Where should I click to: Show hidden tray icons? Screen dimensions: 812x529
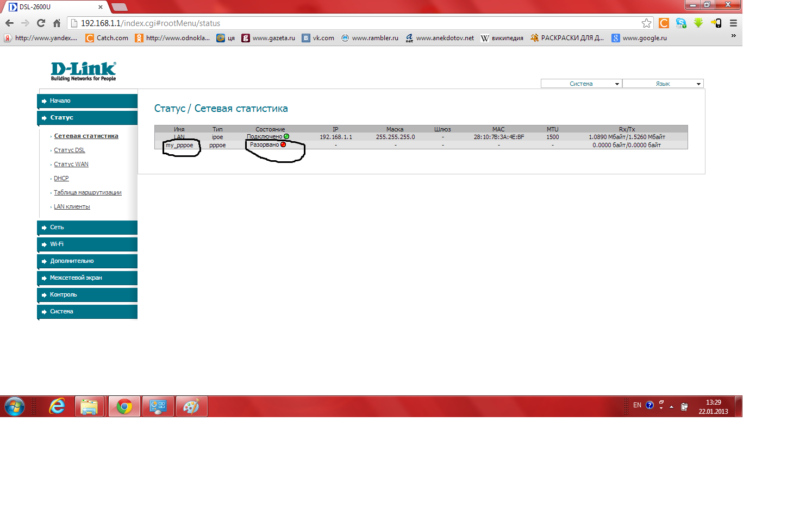pyautogui.click(x=672, y=406)
